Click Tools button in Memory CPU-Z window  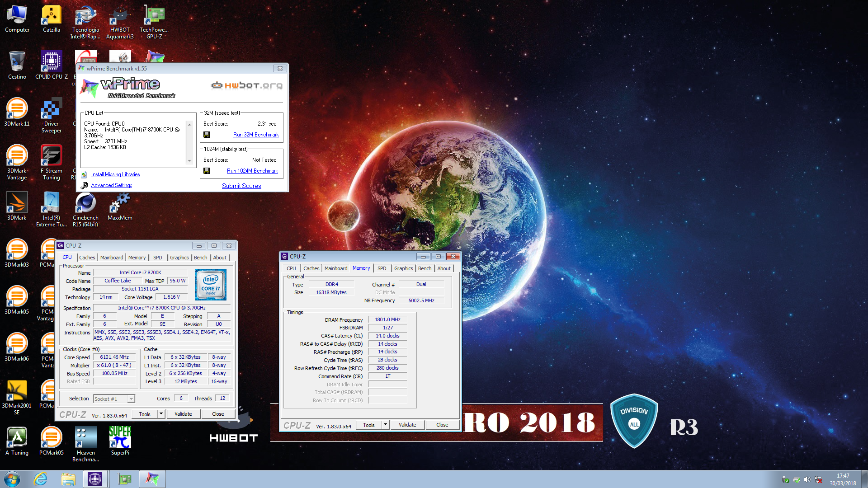pos(369,425)
